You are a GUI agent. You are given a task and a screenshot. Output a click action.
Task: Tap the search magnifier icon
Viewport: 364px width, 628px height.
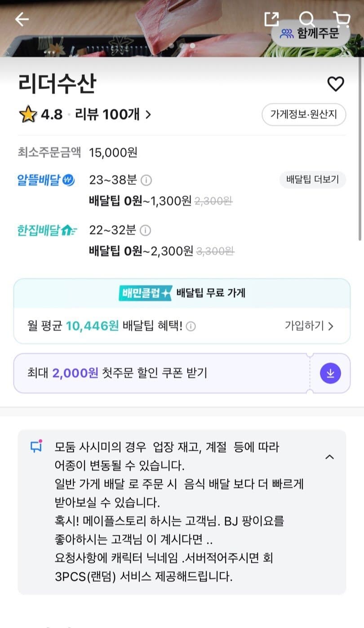(x=306, y=19)
